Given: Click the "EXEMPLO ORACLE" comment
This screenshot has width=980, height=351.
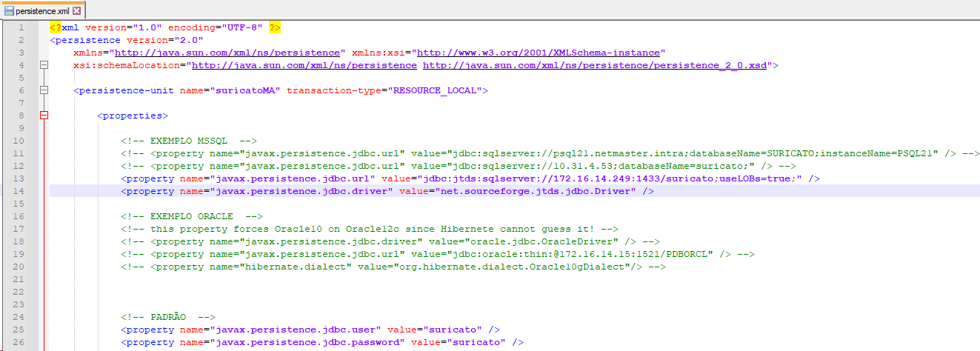Looking at the screenshot, I should (192, 216).
